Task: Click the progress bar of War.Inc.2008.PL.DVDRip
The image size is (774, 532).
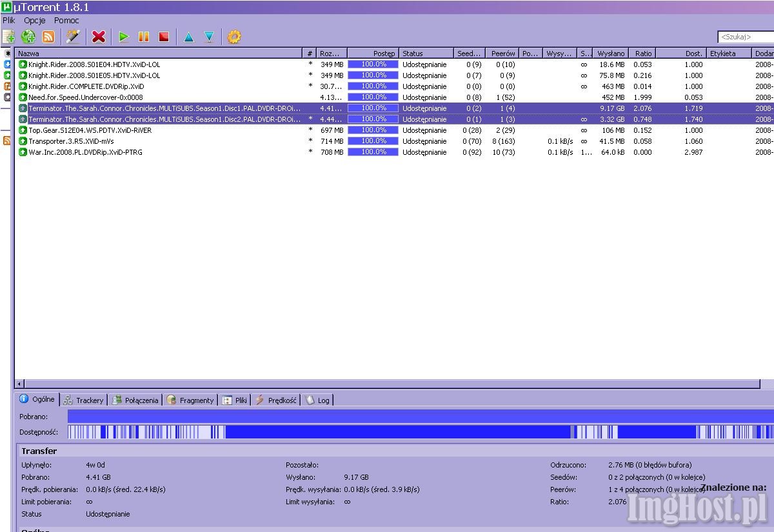Action: pyautogui.click(x=373, y=152)
